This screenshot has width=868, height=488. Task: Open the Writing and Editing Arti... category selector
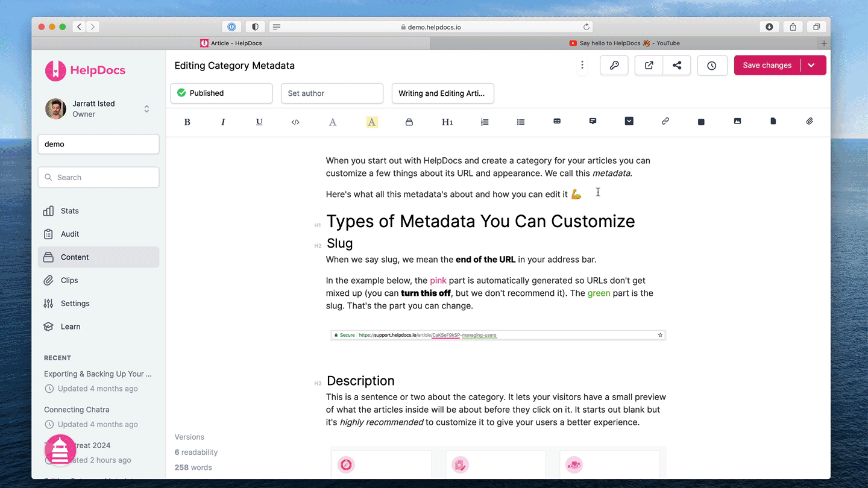[443, 93]
